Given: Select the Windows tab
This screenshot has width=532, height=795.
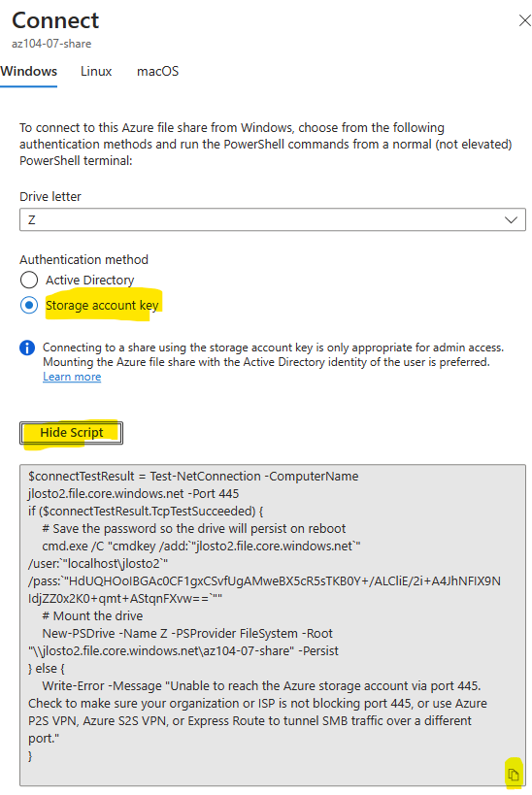Looking at the screenshot, I should click(28, 71).
